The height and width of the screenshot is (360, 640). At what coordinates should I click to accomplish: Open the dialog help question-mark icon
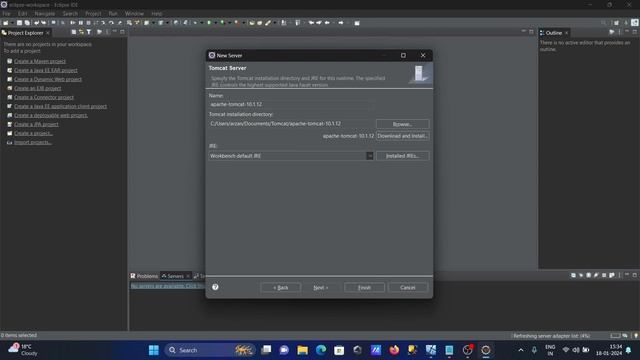tap(215, 287)
